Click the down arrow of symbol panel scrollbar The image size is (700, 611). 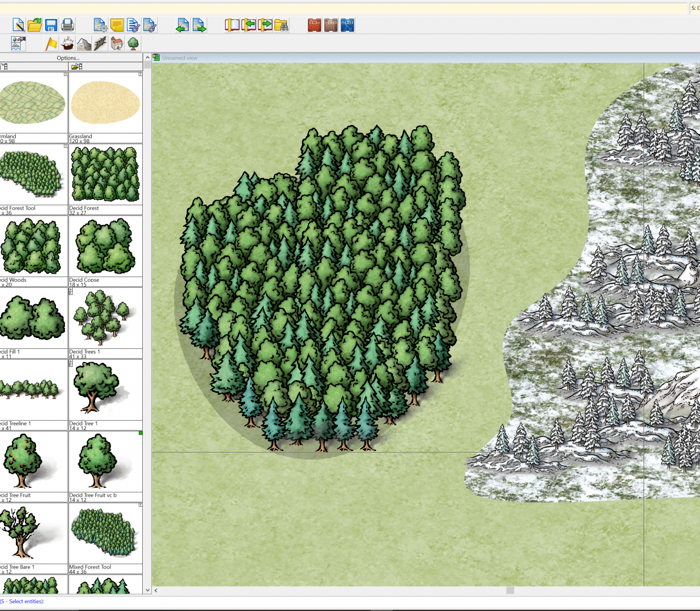[x=147, y=590]
